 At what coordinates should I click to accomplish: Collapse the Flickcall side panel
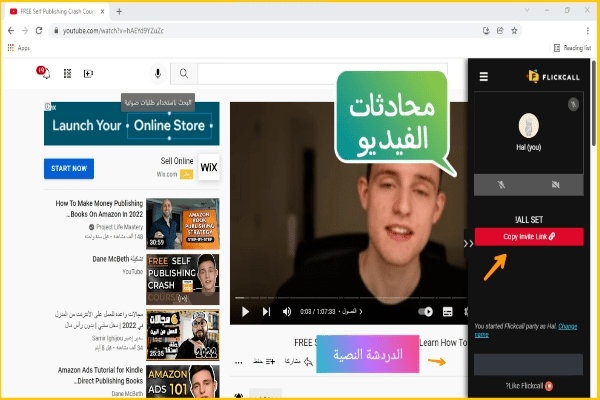[x=468, y=243]
